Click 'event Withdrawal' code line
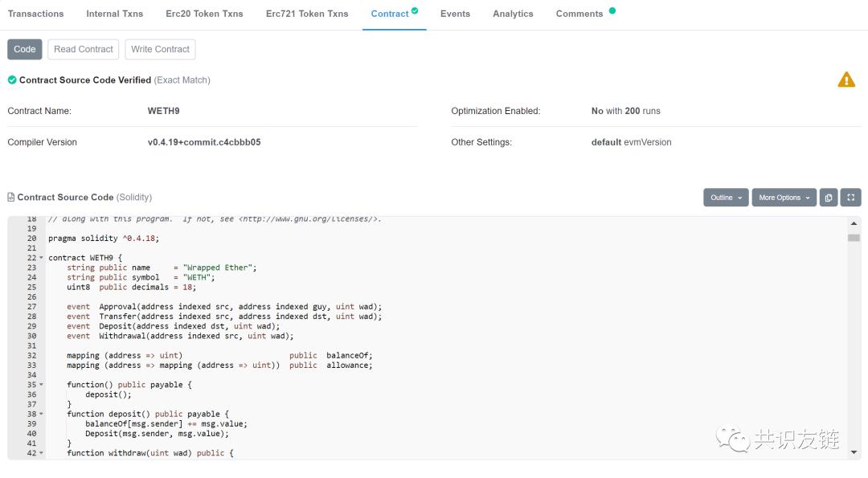 pyautogui.click(x=180, y=336)
